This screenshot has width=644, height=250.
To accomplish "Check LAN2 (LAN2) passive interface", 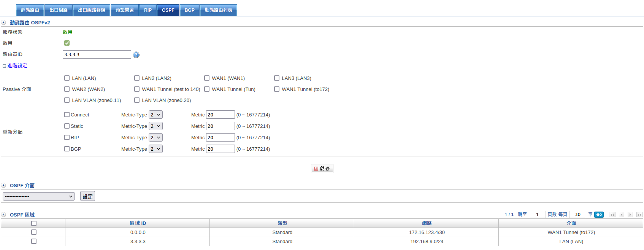I will pyautogui.click(x=137, y=78).
